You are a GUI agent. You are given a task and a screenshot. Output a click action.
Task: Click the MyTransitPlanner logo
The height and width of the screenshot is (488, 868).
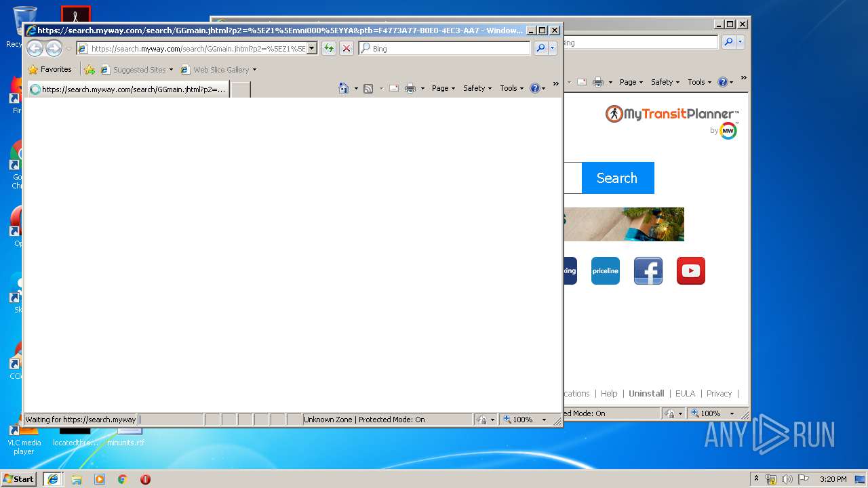click(672, 115)
